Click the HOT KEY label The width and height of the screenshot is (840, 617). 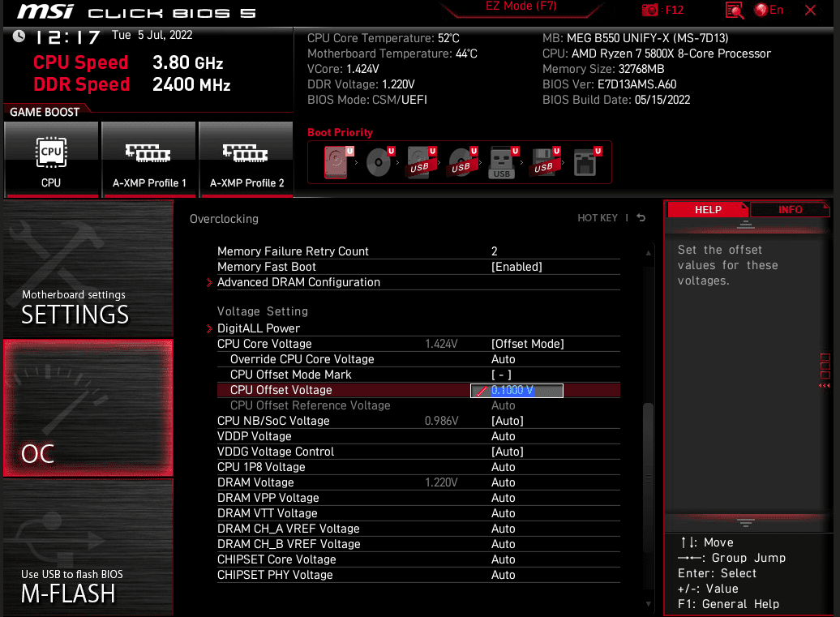click(598, 218)
